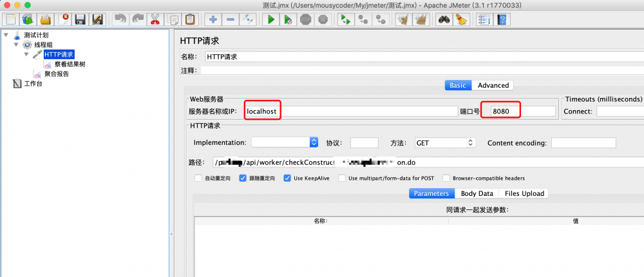Open the Function Helper dialog icon

484,19
